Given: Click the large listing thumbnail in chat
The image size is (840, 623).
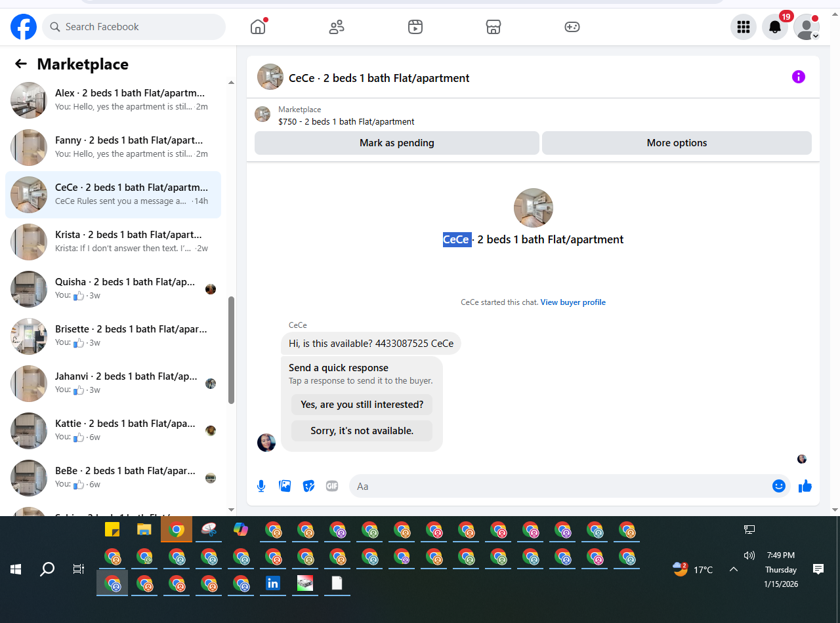Looking at the screenshot, I should 534,208.
